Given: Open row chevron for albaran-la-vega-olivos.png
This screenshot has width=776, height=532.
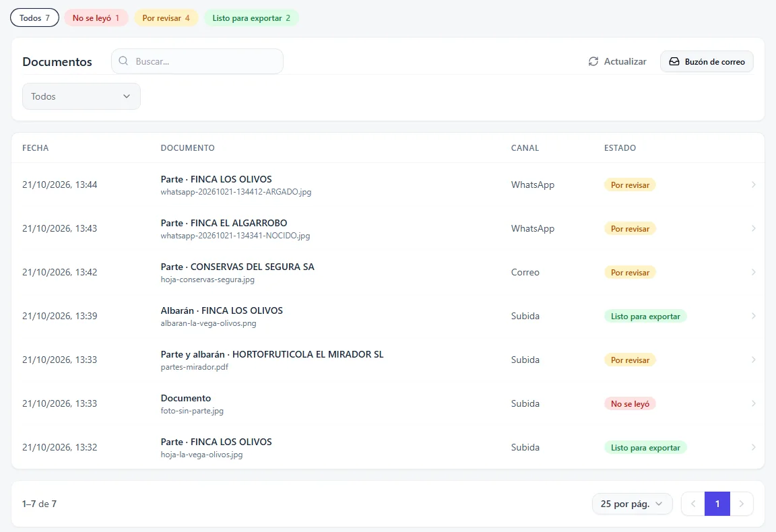Looking at the screenshot, I should coord(753,316).
